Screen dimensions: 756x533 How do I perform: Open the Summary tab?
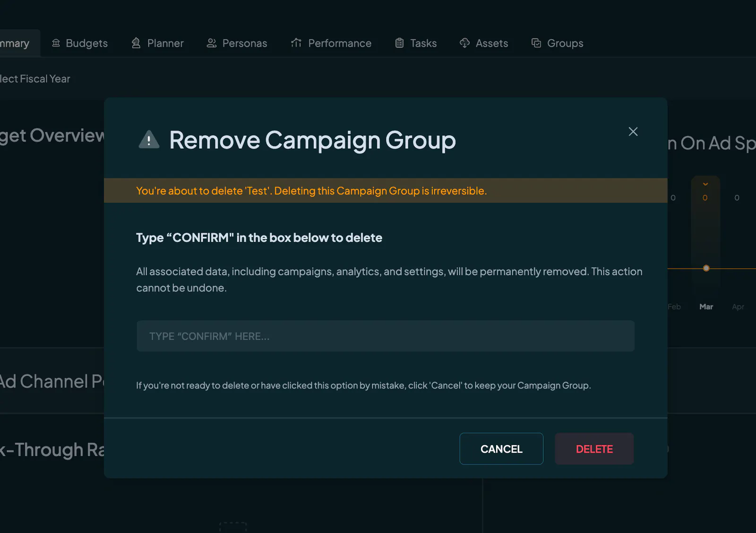(x=15, y=43)
